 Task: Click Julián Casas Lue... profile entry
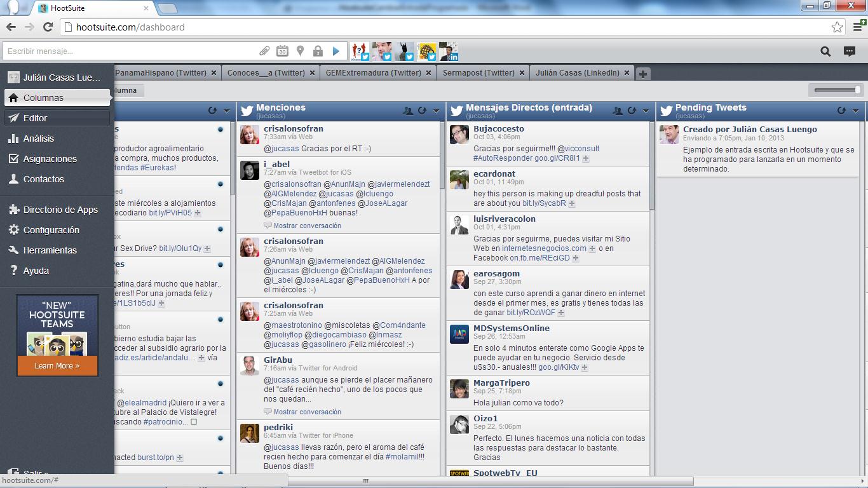pyautogui.click(x=57, y=78)
